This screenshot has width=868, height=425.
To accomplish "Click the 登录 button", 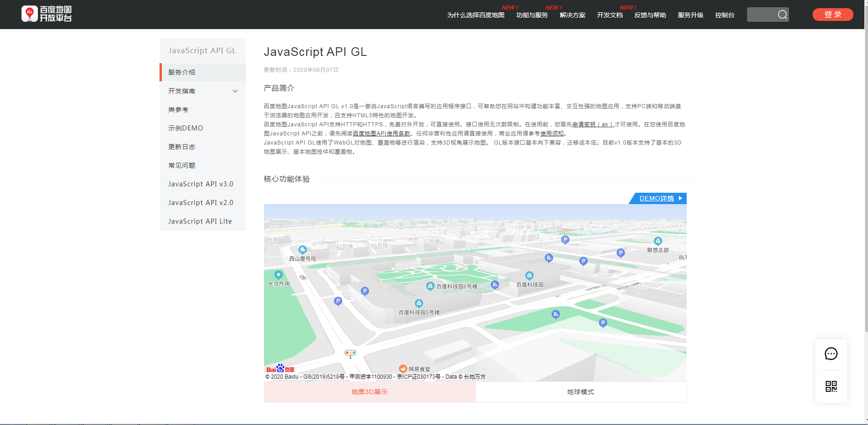I will click(833, 14).
